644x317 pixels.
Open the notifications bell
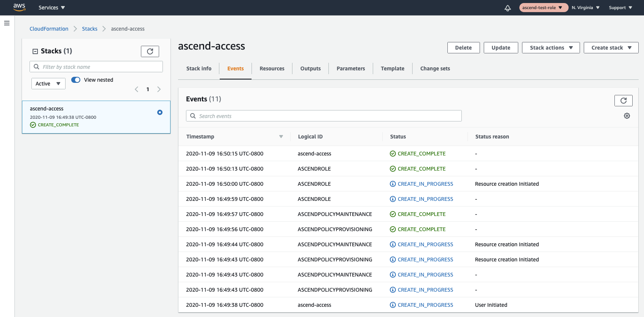coord(508,8)
